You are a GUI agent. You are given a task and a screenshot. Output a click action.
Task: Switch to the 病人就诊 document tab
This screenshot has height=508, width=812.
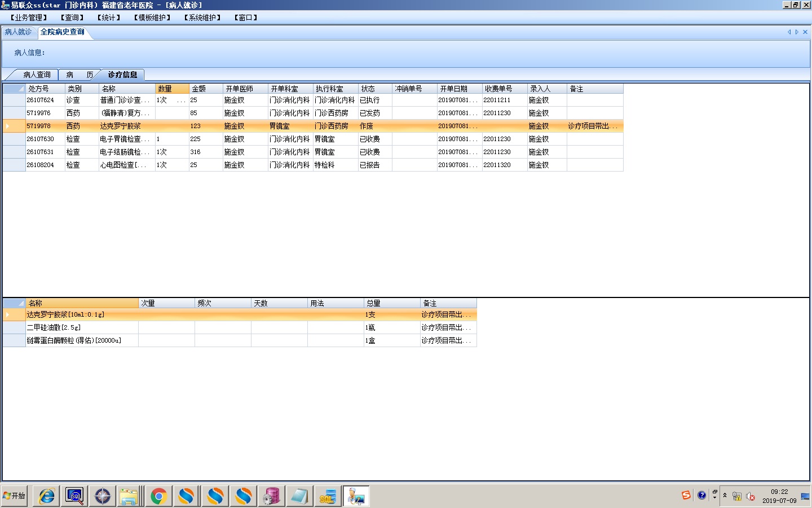coord(19,32)
